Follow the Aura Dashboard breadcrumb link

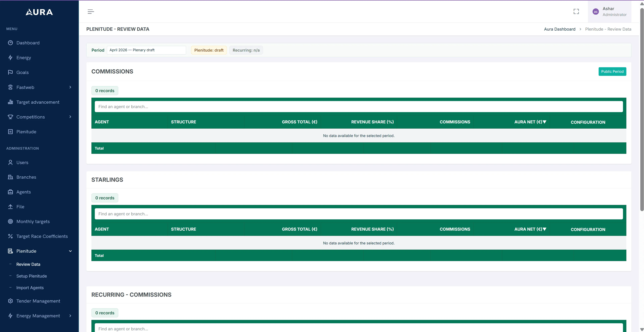559,29
